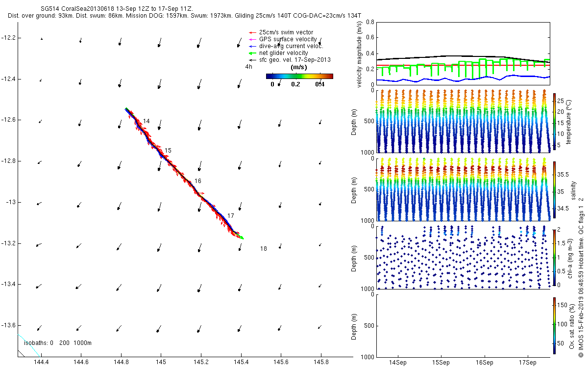This screenshot has height=368, width=588.
Task: Click the black sfc geo. vel. legend arrow
Action: point(252,60)
